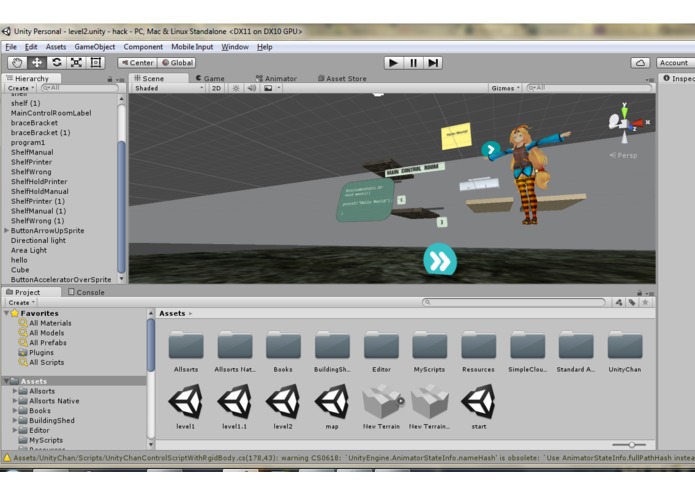Open Mobile Input menu
Image resolution: width=695 pixels, height=494 pixels.
tap(192, 47)
